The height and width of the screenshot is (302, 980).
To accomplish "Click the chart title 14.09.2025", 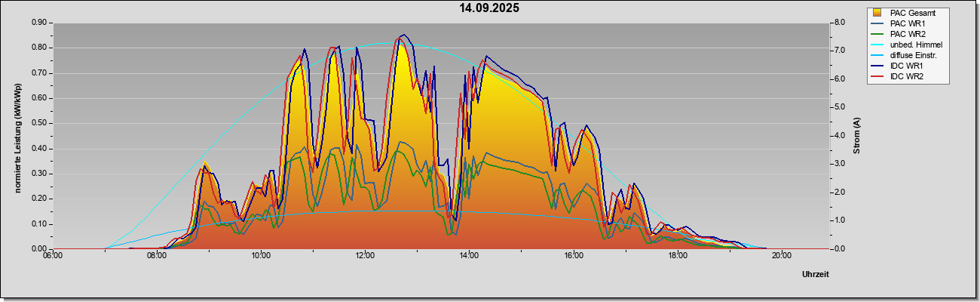I will click(490, 8).
